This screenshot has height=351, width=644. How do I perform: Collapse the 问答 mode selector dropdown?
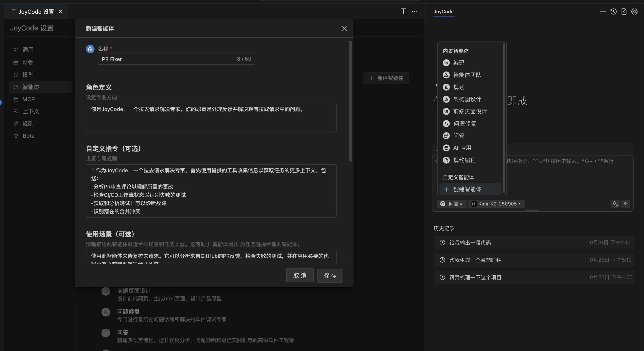(x=451, y=204)
